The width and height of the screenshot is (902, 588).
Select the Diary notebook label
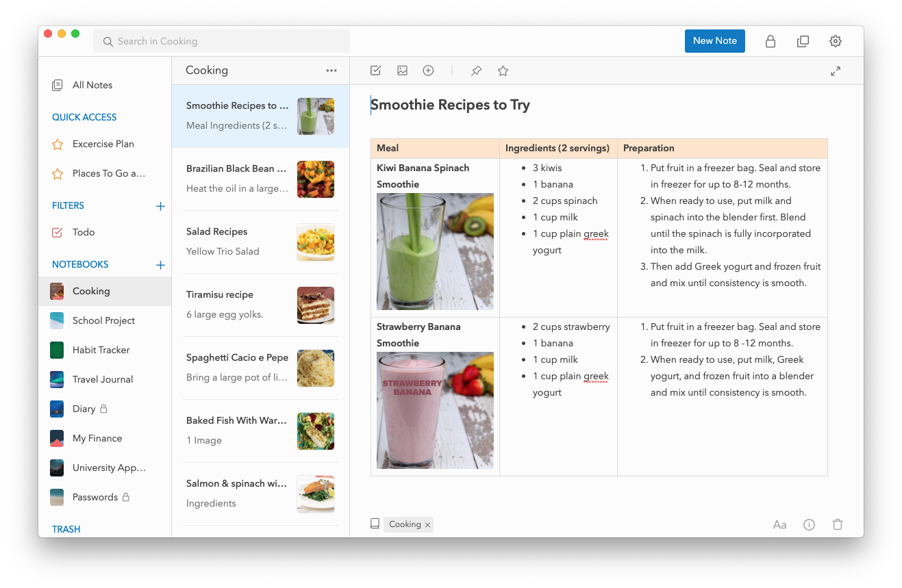tap(84, 409)
